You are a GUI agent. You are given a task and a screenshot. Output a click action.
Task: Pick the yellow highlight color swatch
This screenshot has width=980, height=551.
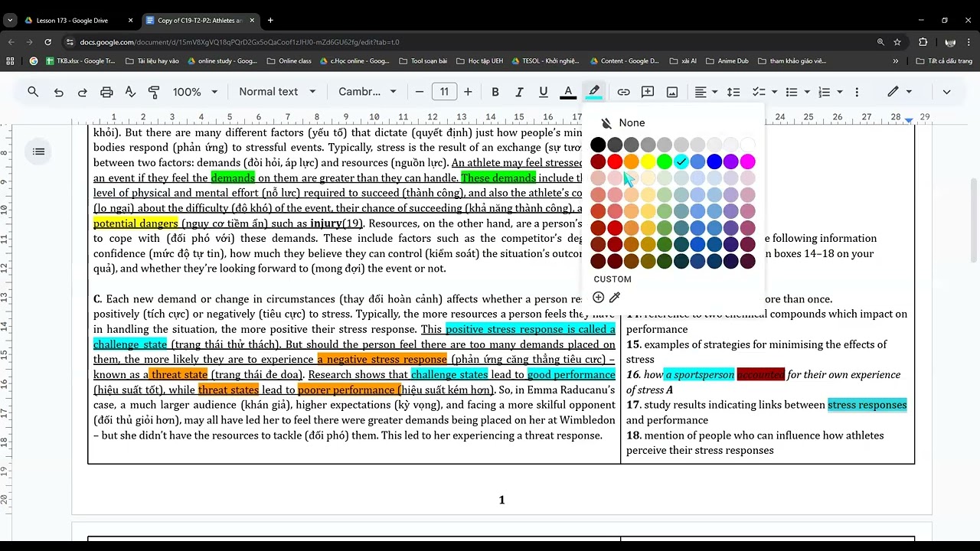(648, 161)
